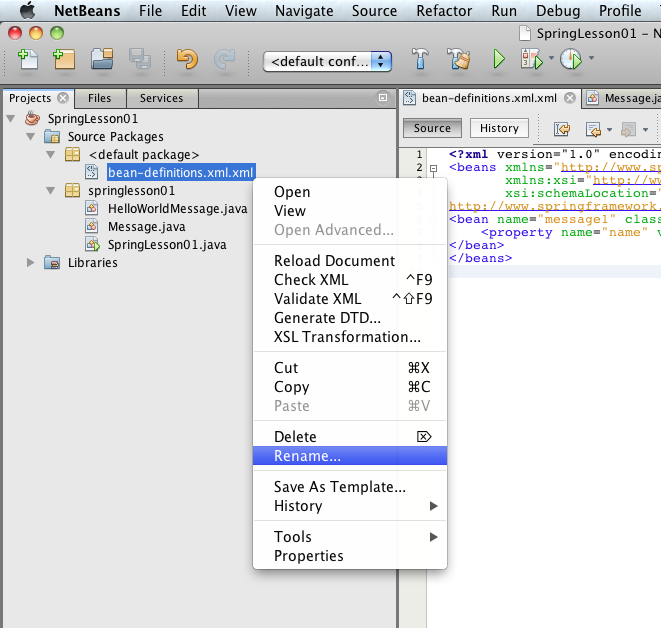Click the green Run Project icon
The height and width of the screenshot is (628, 661).
coord(499,58)
